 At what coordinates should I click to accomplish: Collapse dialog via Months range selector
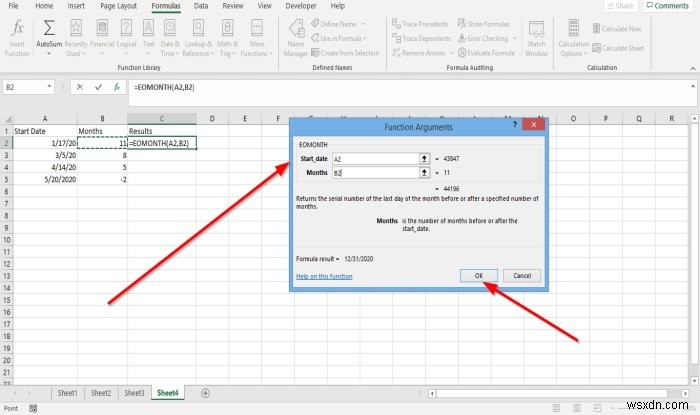(424, 172)
